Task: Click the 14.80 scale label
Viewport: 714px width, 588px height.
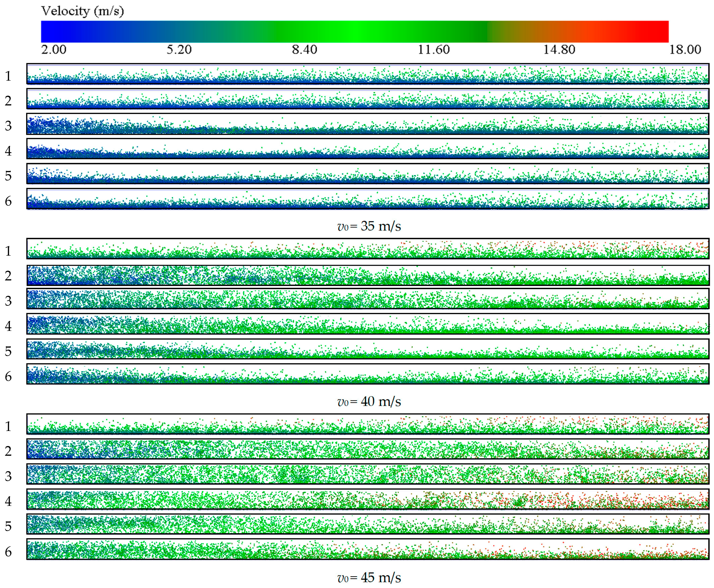Action: 559,50
